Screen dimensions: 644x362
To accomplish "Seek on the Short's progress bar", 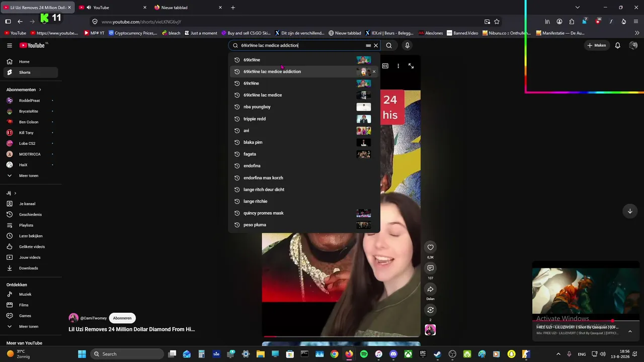I will (x=341, y=336).
